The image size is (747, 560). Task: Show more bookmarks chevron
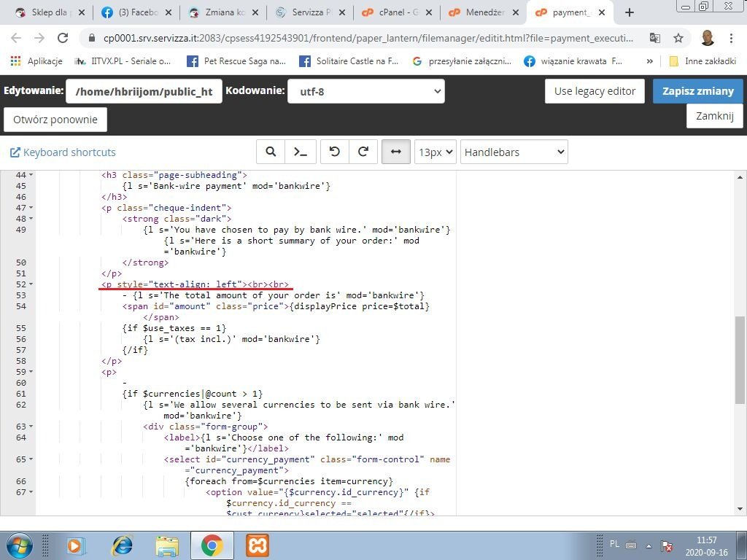point(649,61)
